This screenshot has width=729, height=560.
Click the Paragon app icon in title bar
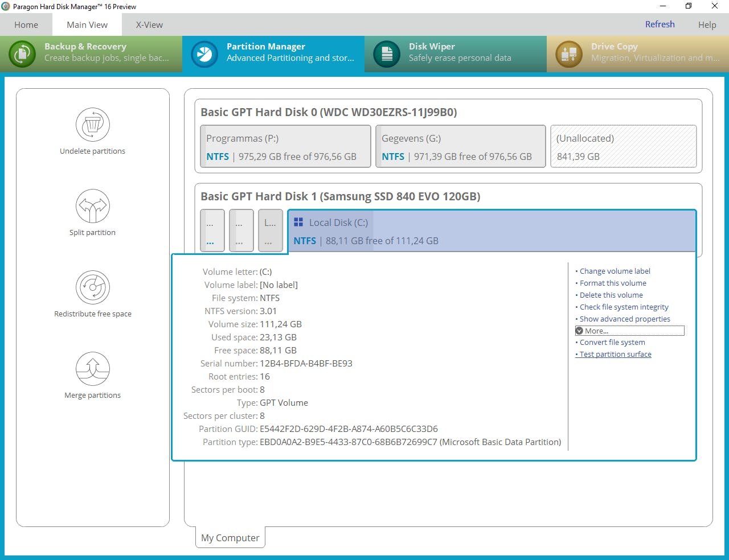(x=6, y=6)
